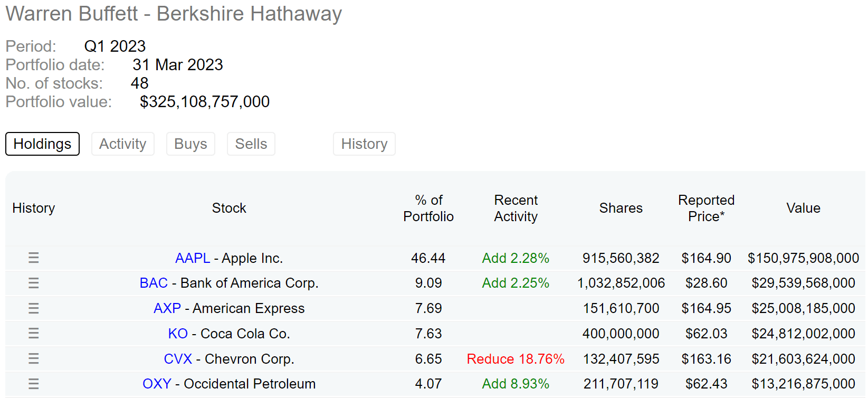Open history icon for Bank of America row
Image resolution: width=868 pixels, height=398 pixels.
coord(34,283)
